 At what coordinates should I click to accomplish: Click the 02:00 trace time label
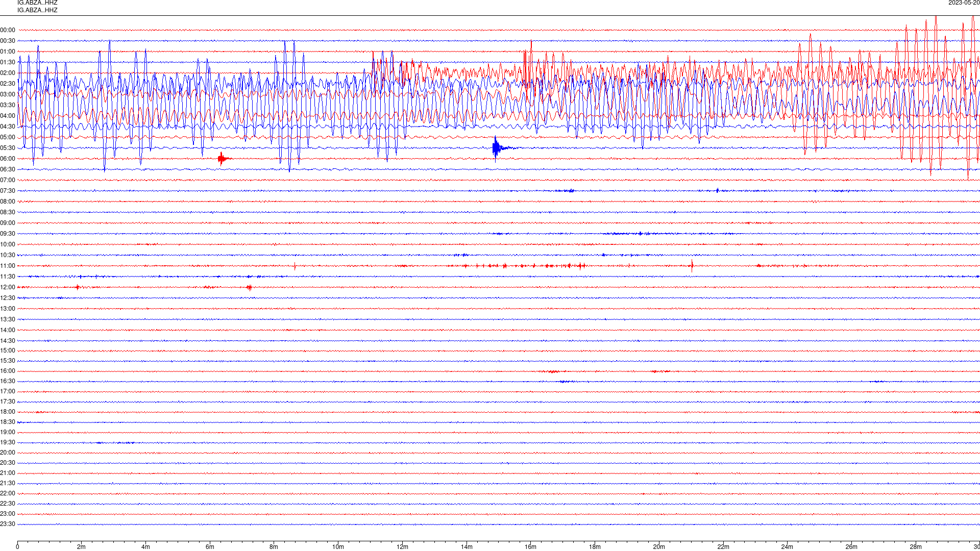(8, 73)
